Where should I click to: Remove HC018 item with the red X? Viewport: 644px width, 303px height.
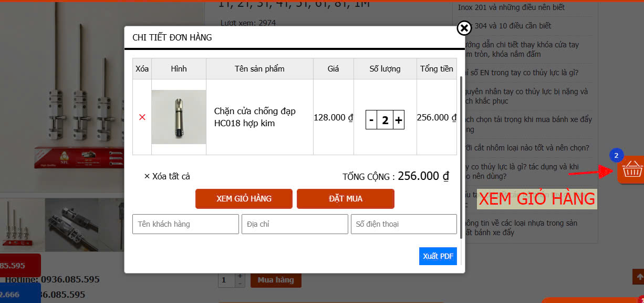point(142,117)
